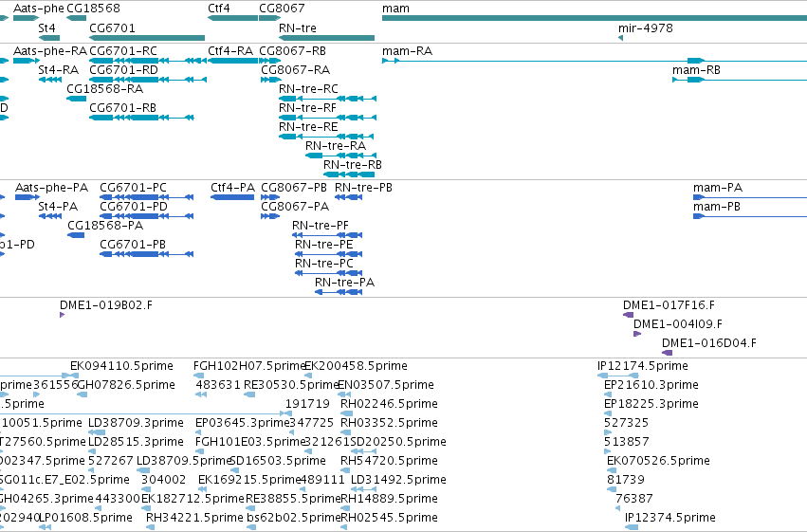Click the DME1-019B02.F marker
This screenshot has width=807, height=532.
[x=63, y=315]
